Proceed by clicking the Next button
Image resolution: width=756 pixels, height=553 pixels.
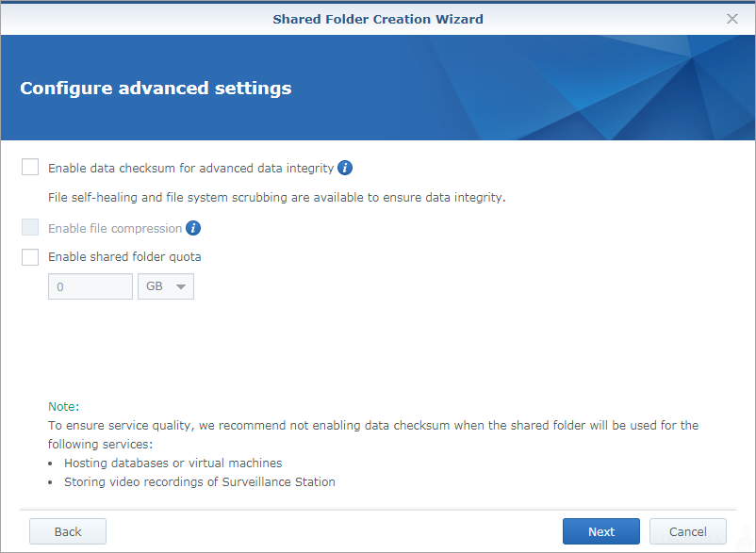[601, 531]
